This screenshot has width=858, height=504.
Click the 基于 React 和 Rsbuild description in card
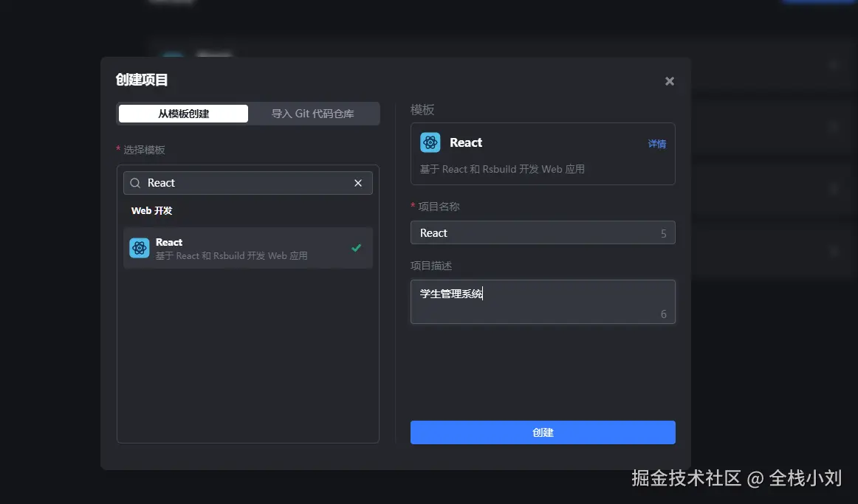(502, 170)
